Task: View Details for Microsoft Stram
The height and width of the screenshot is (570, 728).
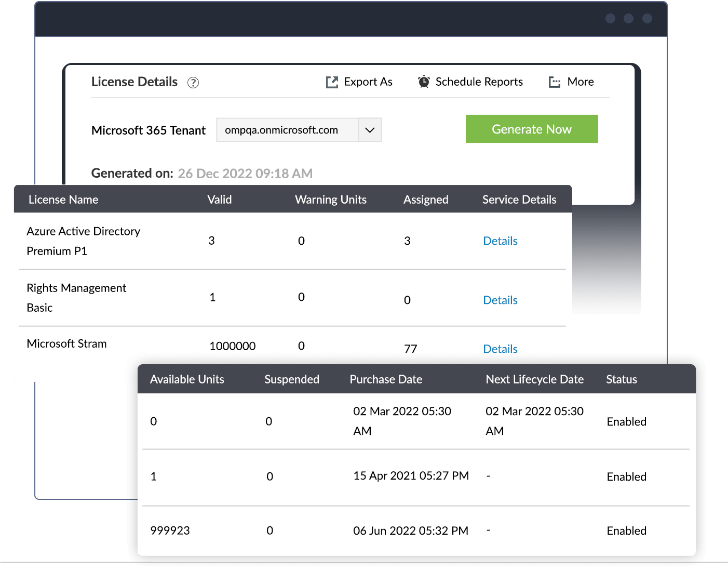Action: click(x=500, y=349)
